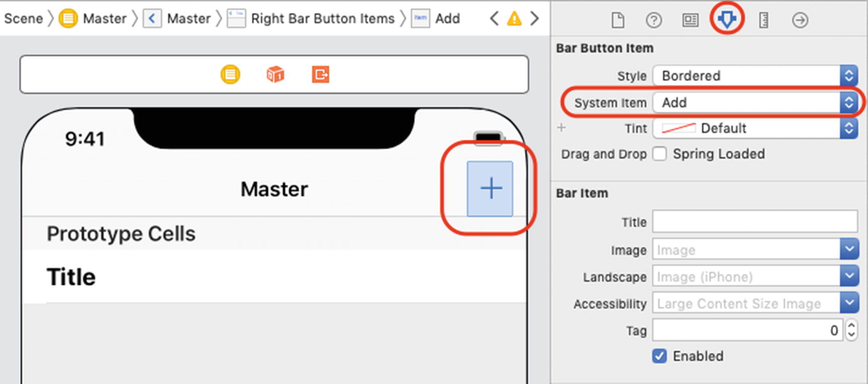Screen dimensions: 868x384
Task: Click the Bar Button Item section header
Action: [x=605, y=48]
